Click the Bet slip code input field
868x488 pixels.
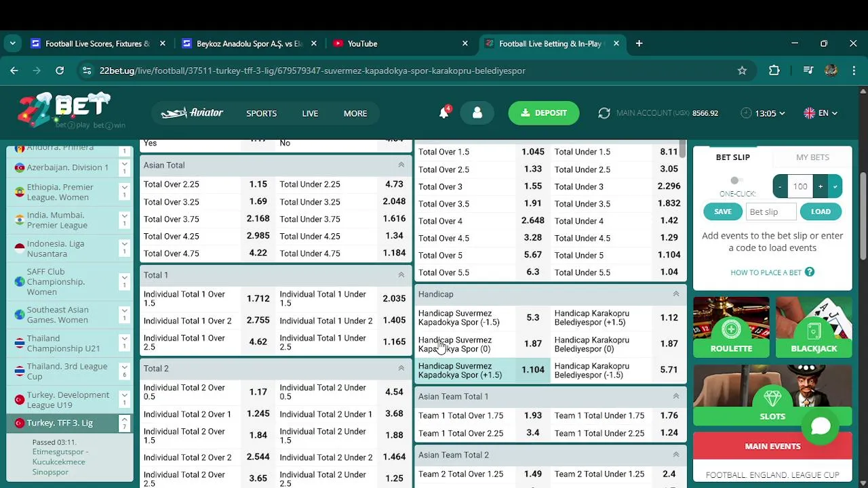click(771, 211)
